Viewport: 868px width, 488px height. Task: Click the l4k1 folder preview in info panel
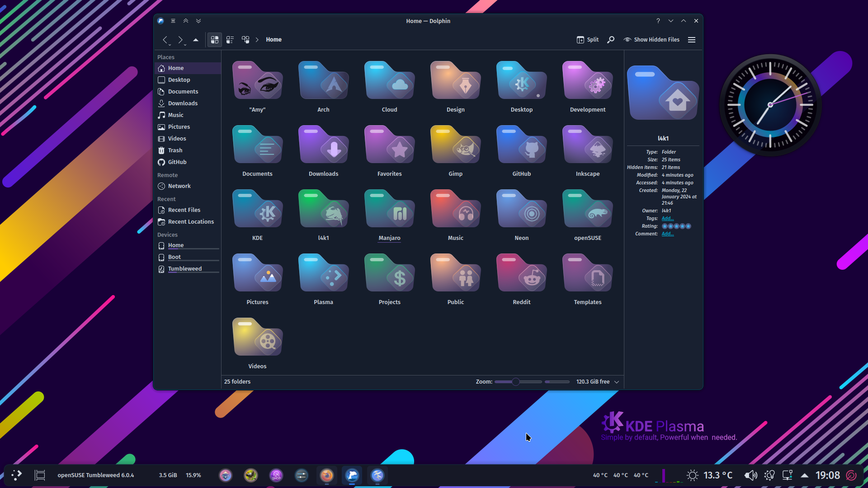(663, 93)
